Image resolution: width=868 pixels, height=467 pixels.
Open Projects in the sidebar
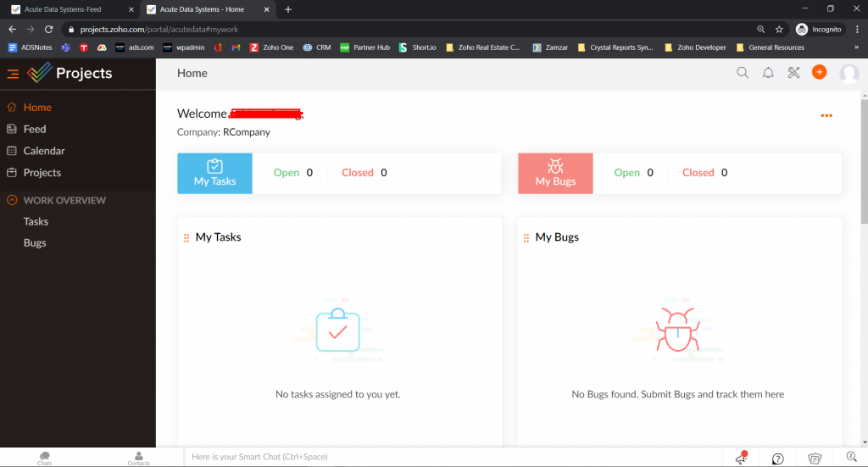(42, 173)
